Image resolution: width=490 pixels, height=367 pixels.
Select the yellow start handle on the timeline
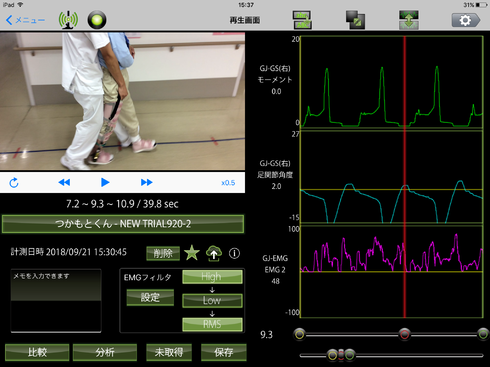pos(300,334)
